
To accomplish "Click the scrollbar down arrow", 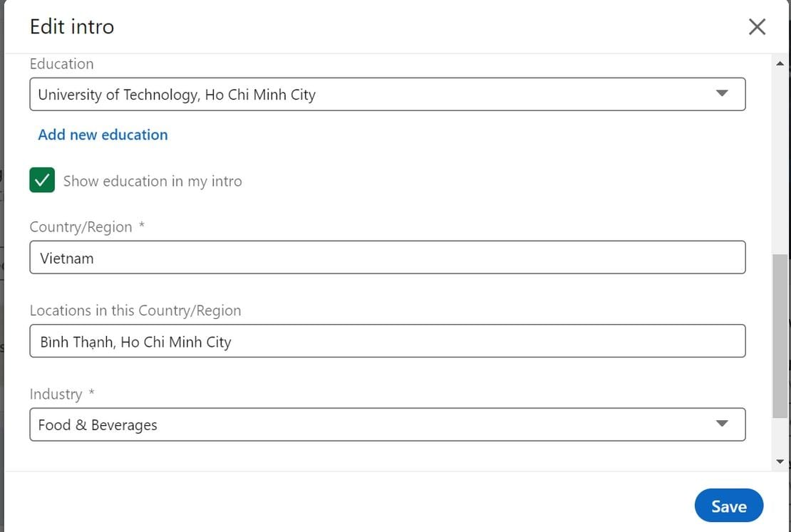I will pyautogui.click(x=780, y=461).
